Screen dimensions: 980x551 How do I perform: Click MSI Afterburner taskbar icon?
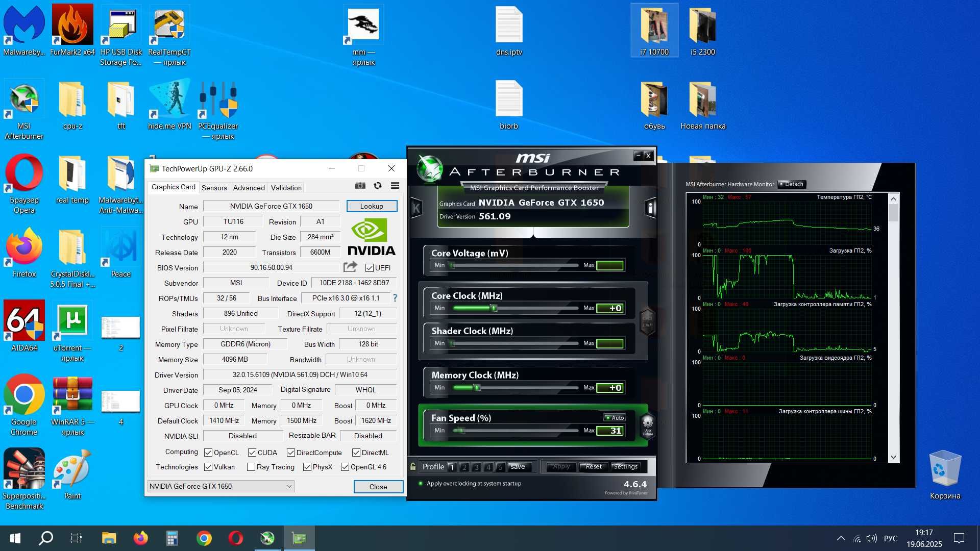(x=267, y=538)
